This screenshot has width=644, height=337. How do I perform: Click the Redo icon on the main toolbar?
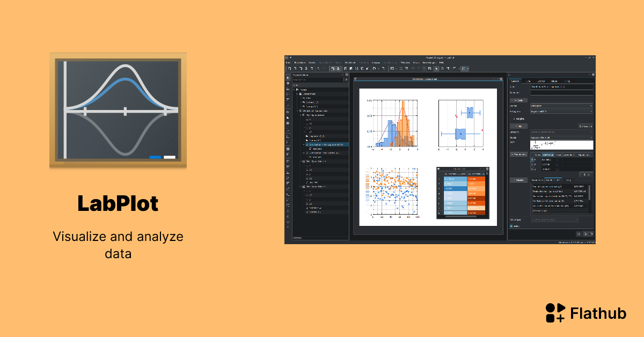tap(324, 68)
